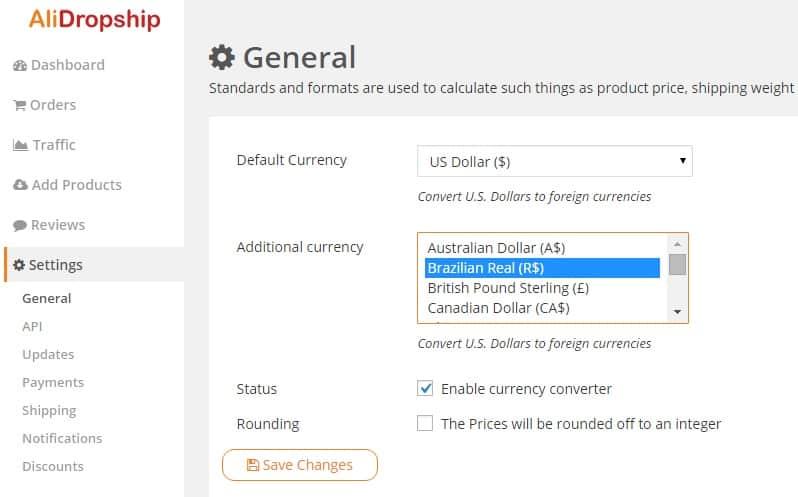This screenshot has height=497, width=798.
Task: Click the AliDropship logo
Action: coord(95,19)
